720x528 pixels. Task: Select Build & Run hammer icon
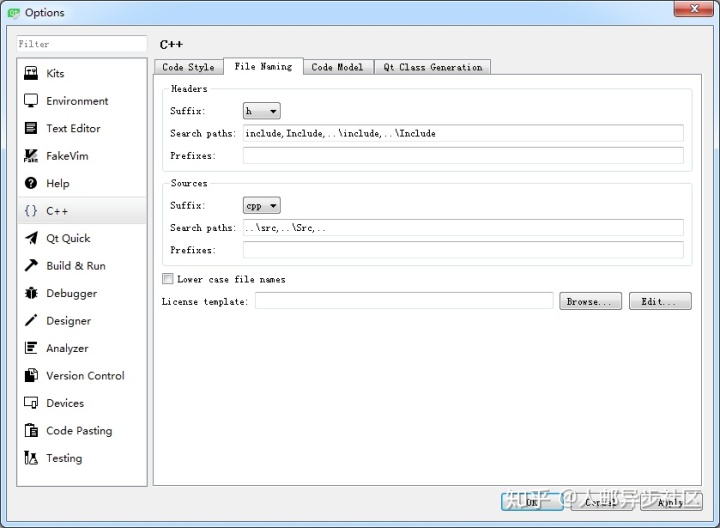31,265
